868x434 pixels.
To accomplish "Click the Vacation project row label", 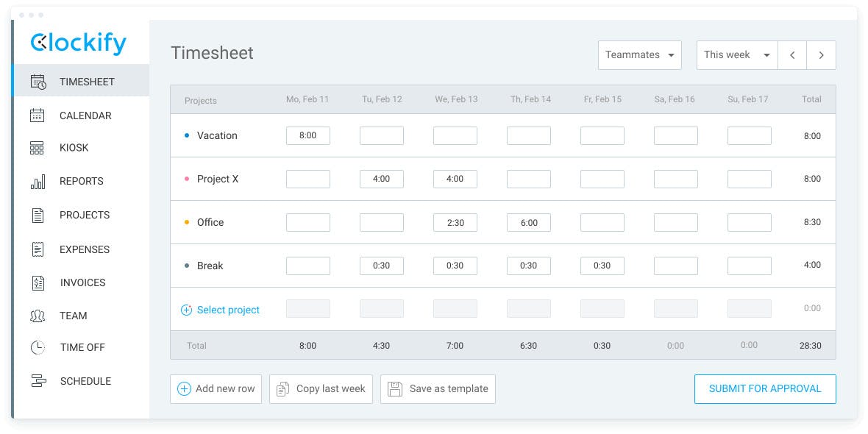I will (x=217, y=135).
